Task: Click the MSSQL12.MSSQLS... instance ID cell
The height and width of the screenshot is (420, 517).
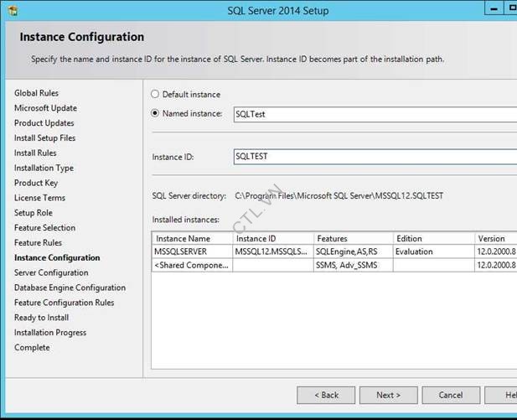Action: pyautogui.click(x=273, y=251)
